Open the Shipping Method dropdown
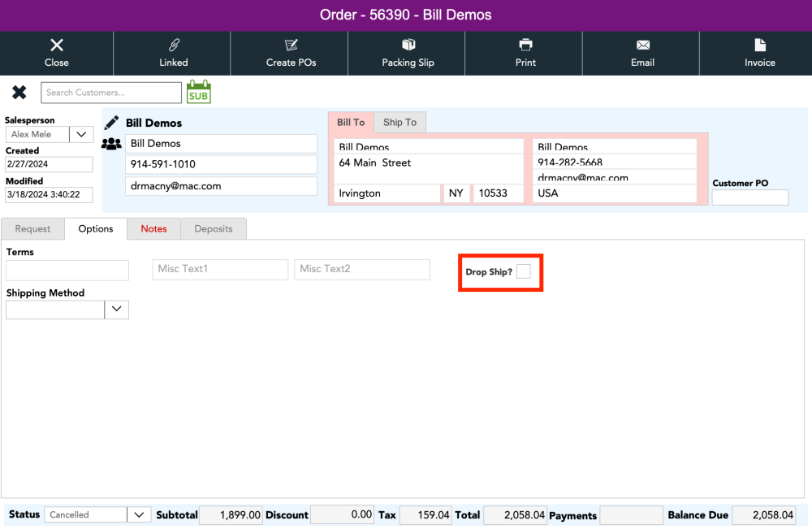The width and height of the screenshot is (812, 529). coord(116,310)
